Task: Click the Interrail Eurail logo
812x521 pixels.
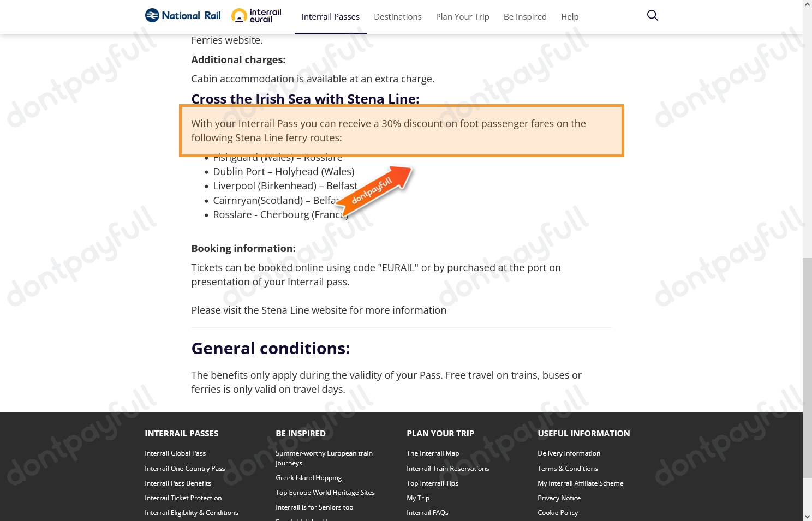Action: coord(256,16)
